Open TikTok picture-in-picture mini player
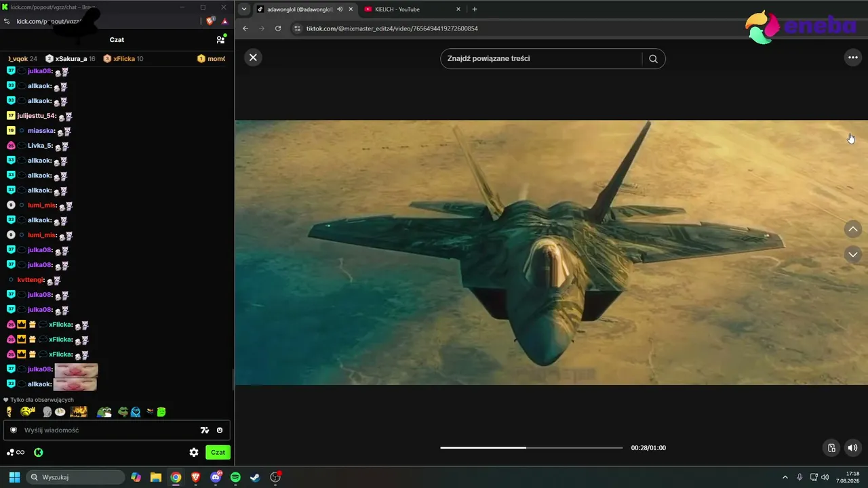Viewport: 868px width, 488px height. (831, 447)
